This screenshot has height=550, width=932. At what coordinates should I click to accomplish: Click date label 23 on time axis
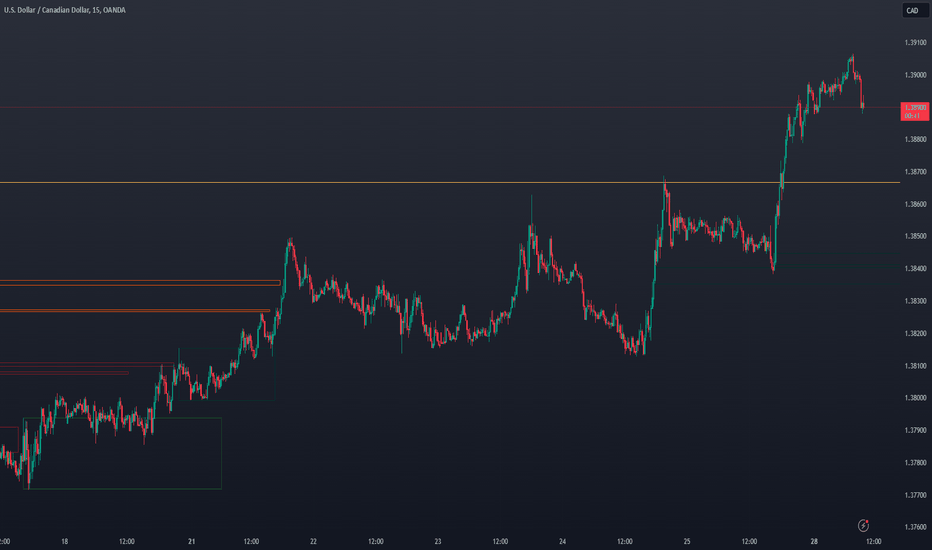(438, 542)
